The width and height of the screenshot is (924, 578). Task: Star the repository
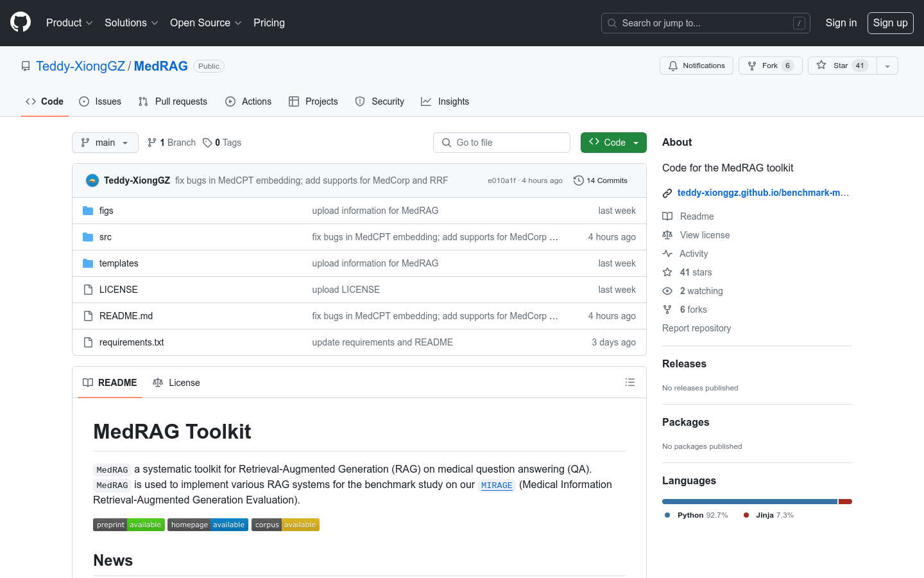point(842,66)
